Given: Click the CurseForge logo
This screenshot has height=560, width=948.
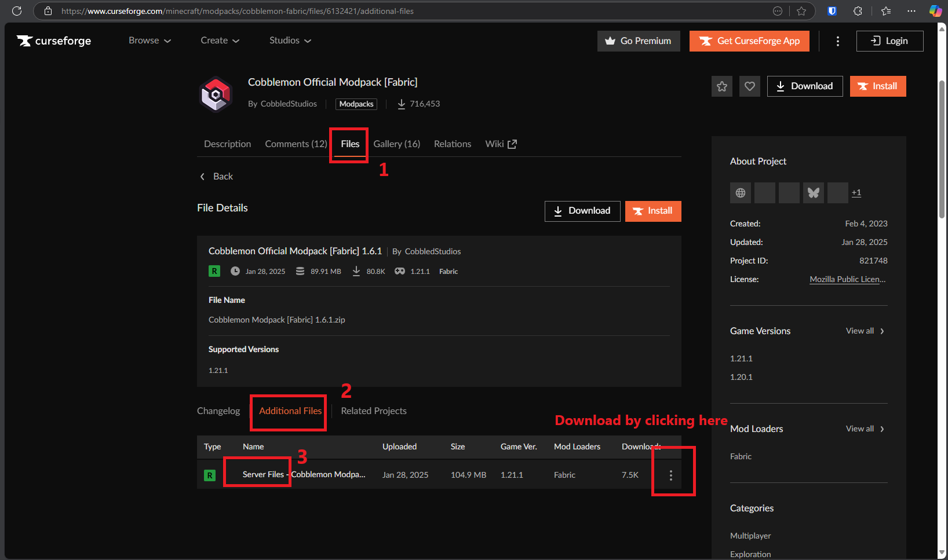Looking at the screenshot, I should tap(54, 41).
